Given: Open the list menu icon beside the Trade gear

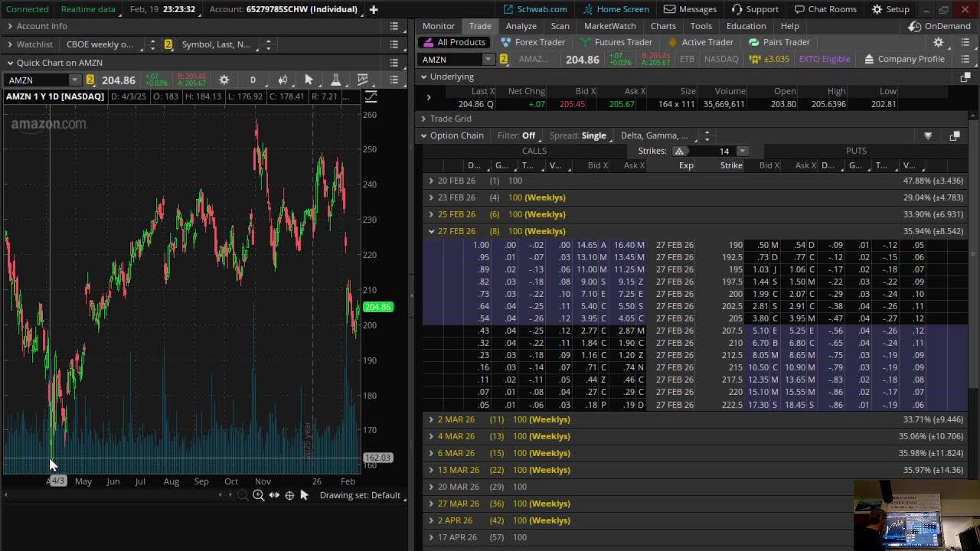Looking at the screenshot, I should coord(965,43).
